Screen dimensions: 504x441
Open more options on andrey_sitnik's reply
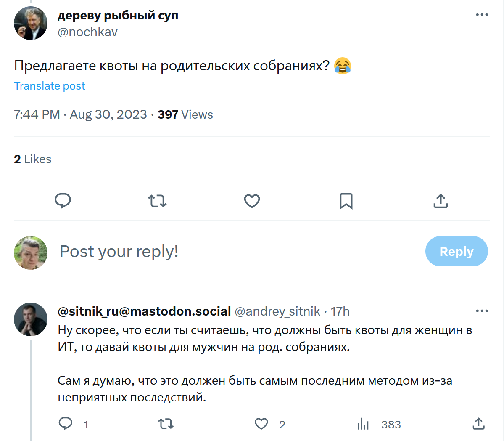click(482, 311)
